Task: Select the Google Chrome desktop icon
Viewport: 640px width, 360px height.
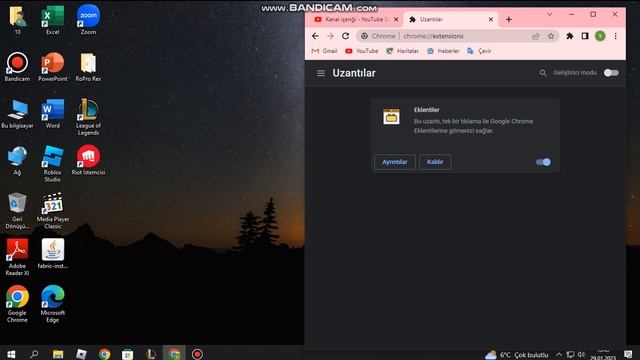Action: pos(17,304)
